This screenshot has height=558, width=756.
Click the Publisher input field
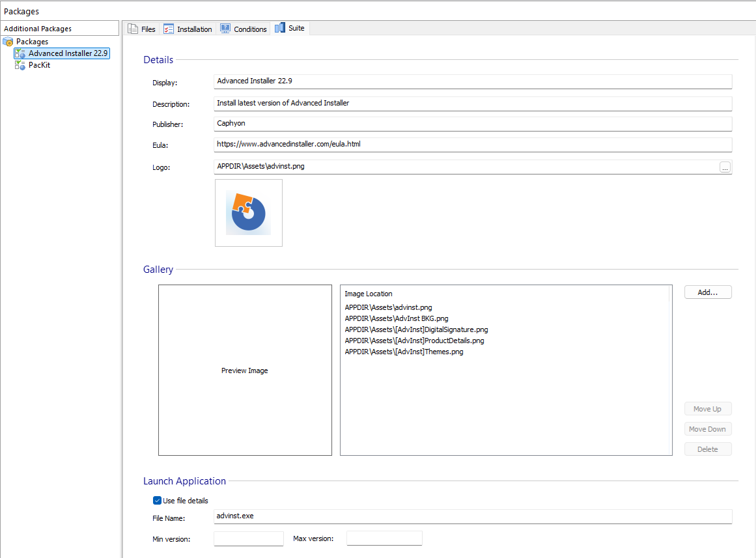(x=473, y=124)
